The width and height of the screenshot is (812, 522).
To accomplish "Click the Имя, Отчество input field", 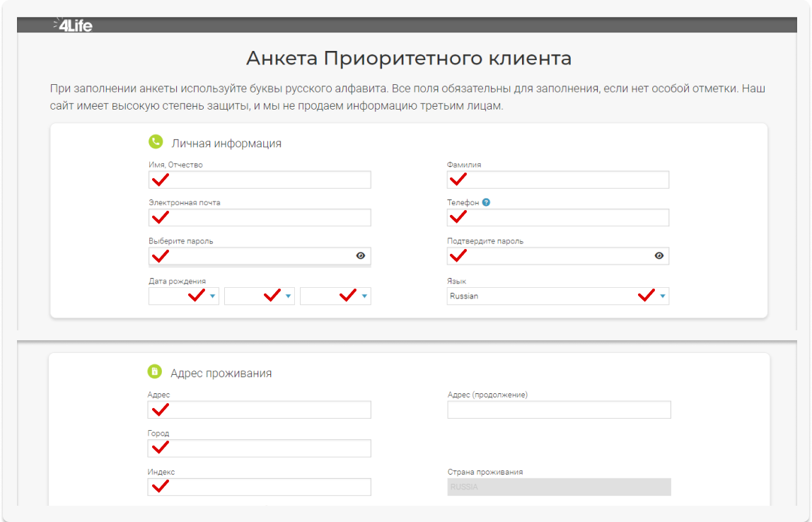I will [269, 180].
